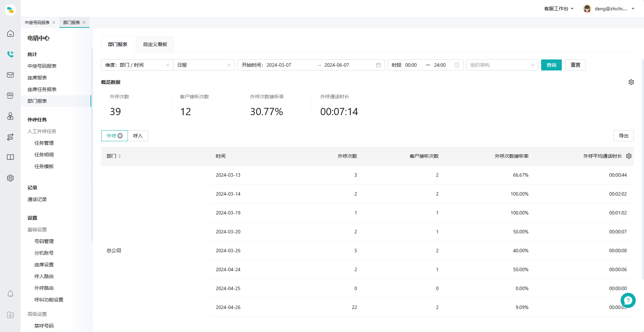The height and width of the screenshot is (332, 644).
Task: Open 呼叫功能设置 menu item
Action: (49, 300)
